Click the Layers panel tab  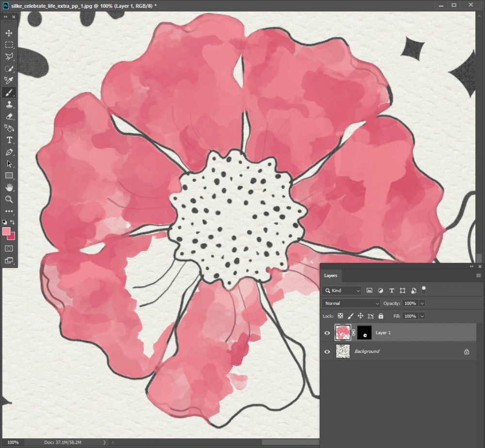[x=331, y=276]
